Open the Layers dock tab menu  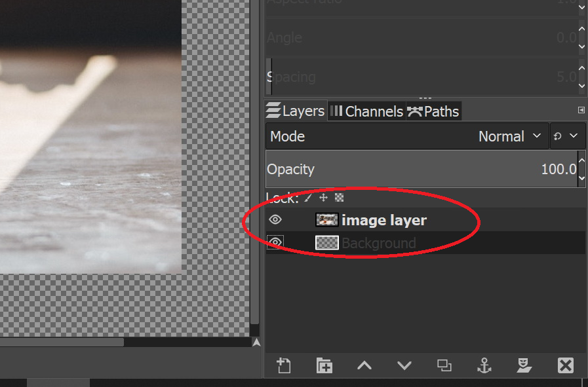point(581,110)
